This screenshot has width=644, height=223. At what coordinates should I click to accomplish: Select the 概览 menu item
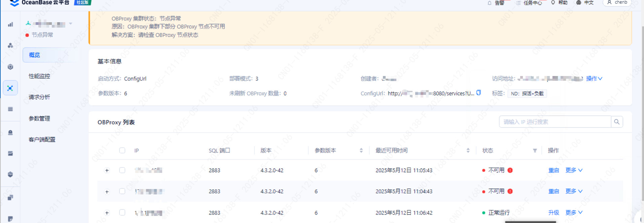click(52, 55)
